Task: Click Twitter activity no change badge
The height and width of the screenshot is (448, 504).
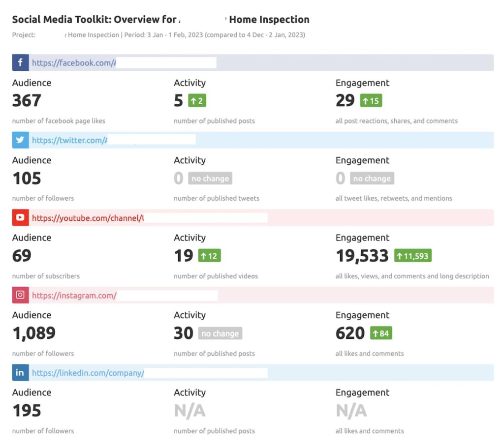Action: click(x=210, y=178)
